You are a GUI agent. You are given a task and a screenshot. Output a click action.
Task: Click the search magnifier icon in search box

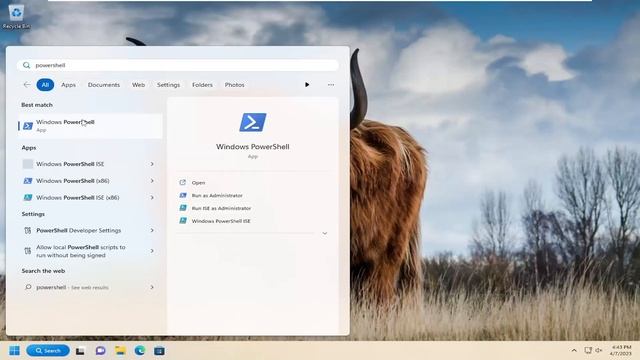coord(27,65)
